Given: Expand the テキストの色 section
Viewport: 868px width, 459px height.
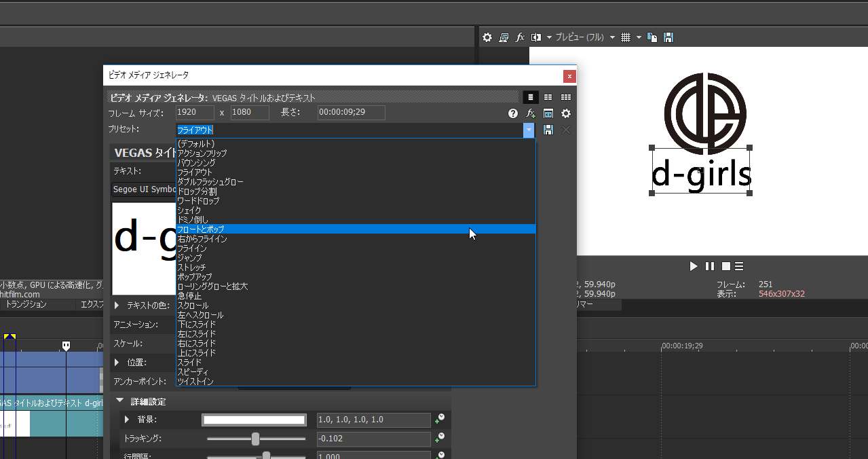Looking at the screenshot, I should coord(117,306).
